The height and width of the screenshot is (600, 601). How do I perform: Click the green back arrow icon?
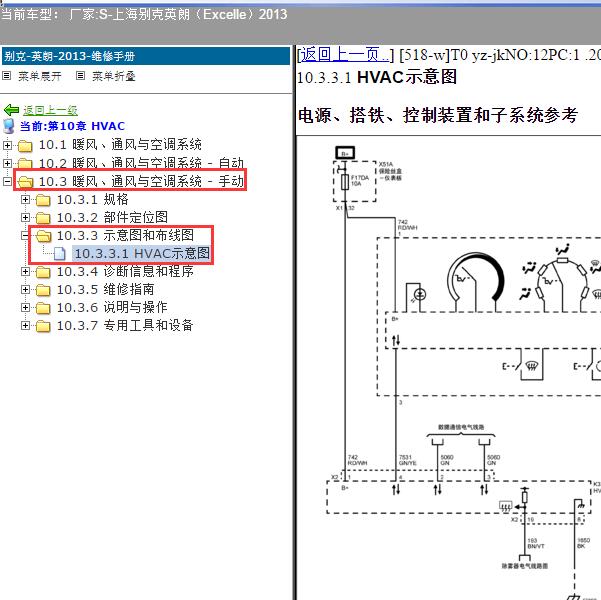pyautogui.click(x=11, y=110)
